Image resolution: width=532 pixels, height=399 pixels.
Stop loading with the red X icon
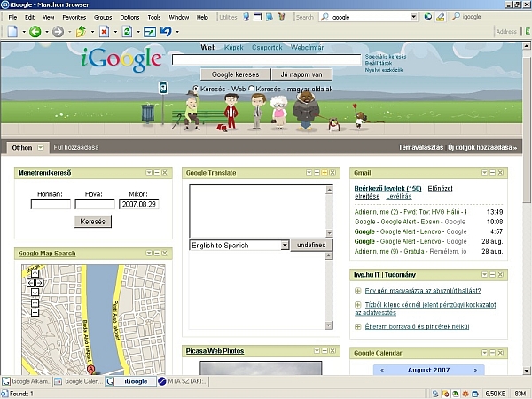[x=104, y=32]
